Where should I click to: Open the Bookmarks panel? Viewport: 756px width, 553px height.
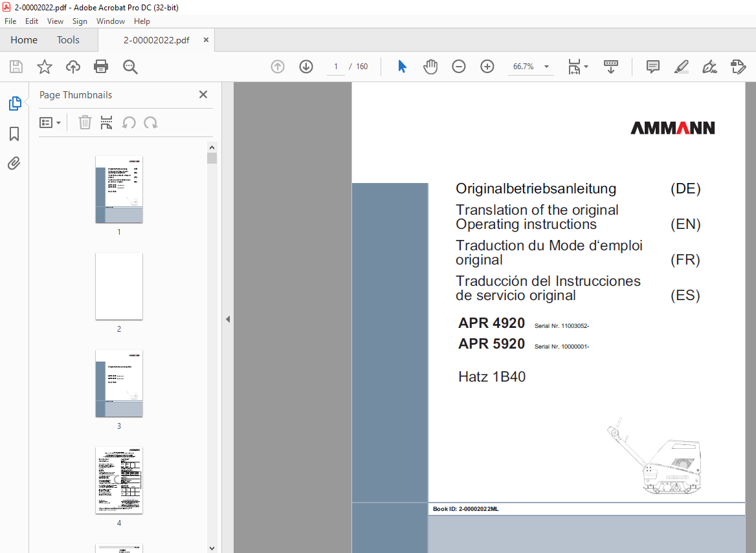point(14,134)
